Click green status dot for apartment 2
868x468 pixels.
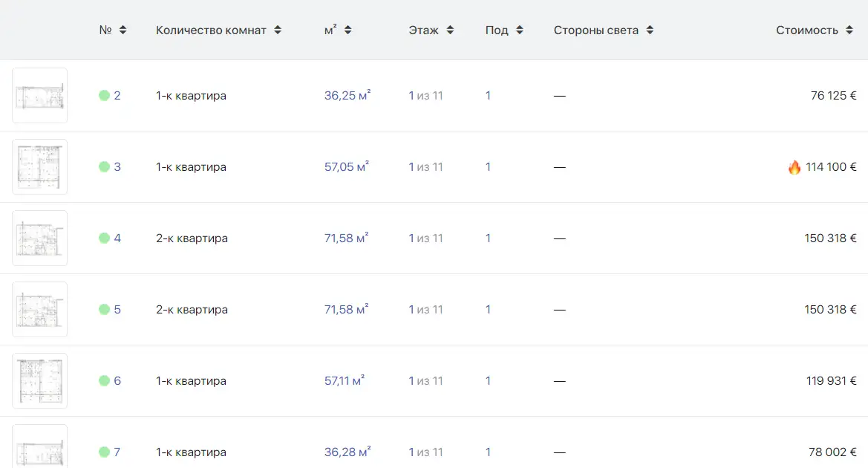pos(104,96)
